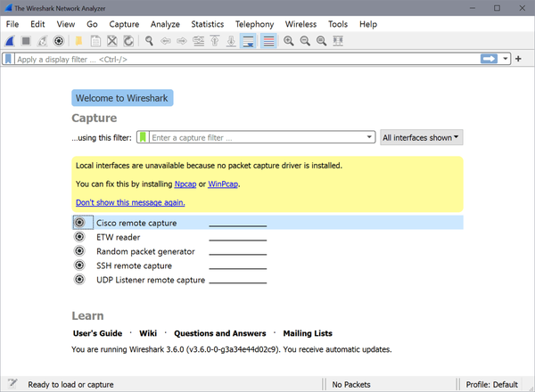Open ETW reader settings gear icon
Image resolution: width=535 pixels, height=392 pixels.
click(79, 237)
